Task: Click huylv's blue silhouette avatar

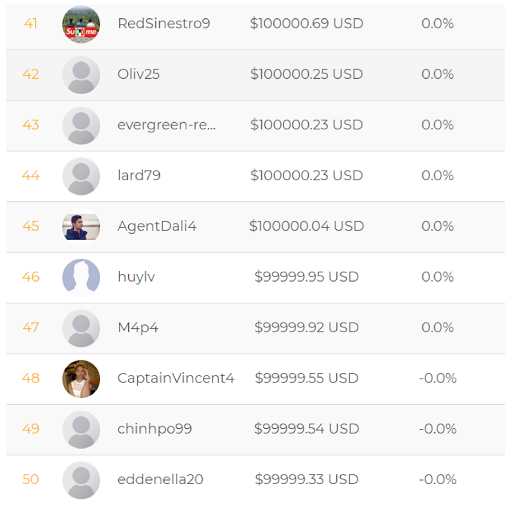Action: tap(81, 277)
